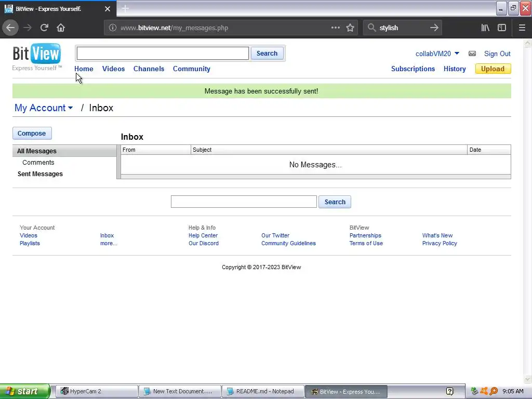Image resolution: width=532 pixels, height=399 pixels.
Task: Open the browser home page icon
Action: [x=61, y=28]
